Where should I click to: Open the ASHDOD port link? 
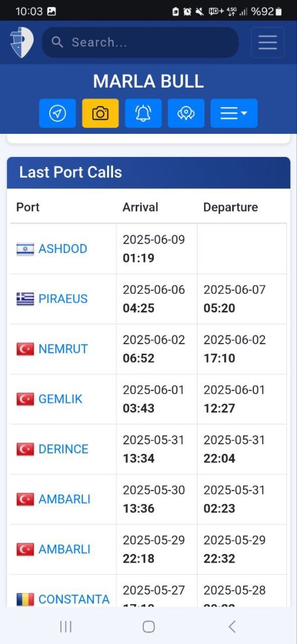pyautogui.click(x=63, y=249)
